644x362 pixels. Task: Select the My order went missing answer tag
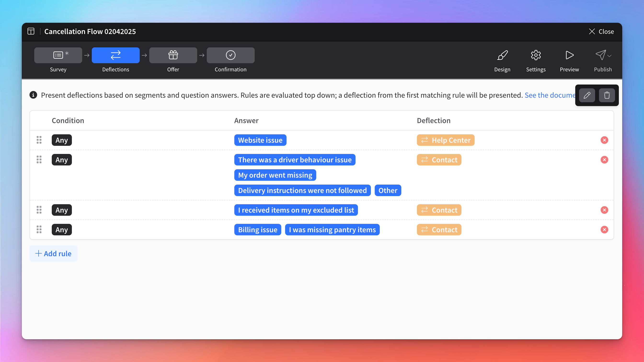pyautogui.click(x=275, y=175)
